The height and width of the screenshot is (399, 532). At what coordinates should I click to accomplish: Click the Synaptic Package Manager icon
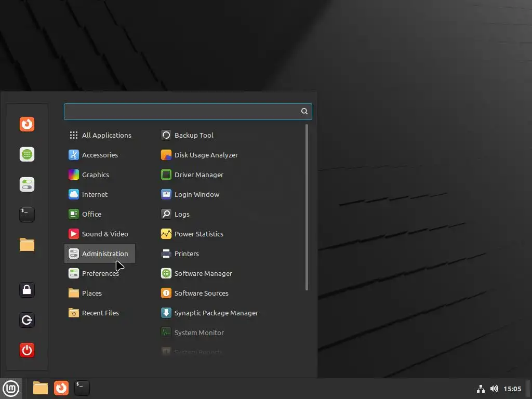coord(166,313)
